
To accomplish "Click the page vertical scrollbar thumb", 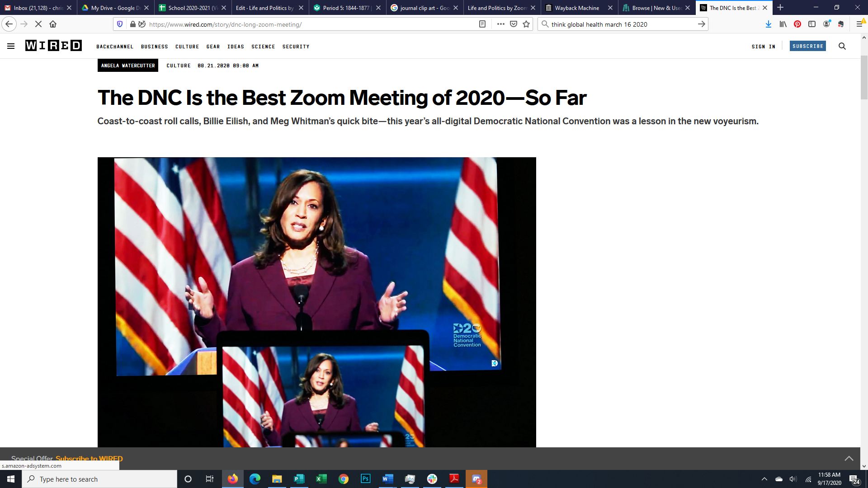I will 864,77.
